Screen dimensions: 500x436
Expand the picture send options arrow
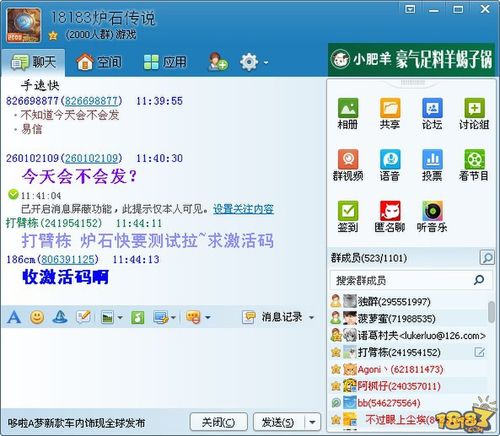120,317
